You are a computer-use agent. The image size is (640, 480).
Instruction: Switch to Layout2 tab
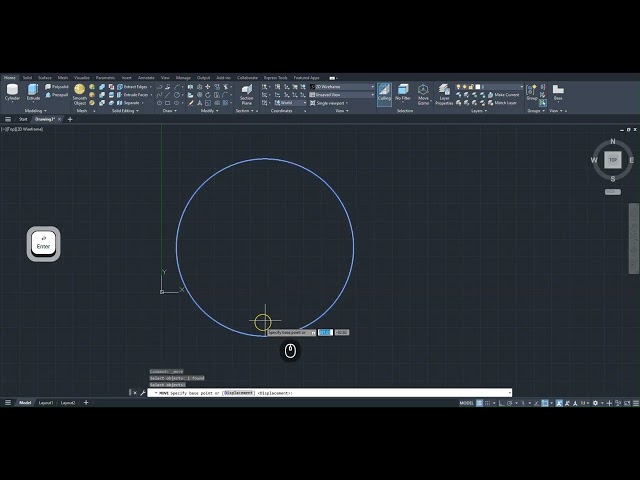(68, 403)
